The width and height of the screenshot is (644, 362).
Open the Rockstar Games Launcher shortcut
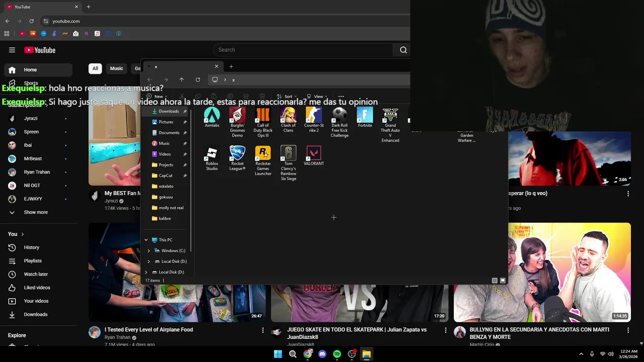263,161
